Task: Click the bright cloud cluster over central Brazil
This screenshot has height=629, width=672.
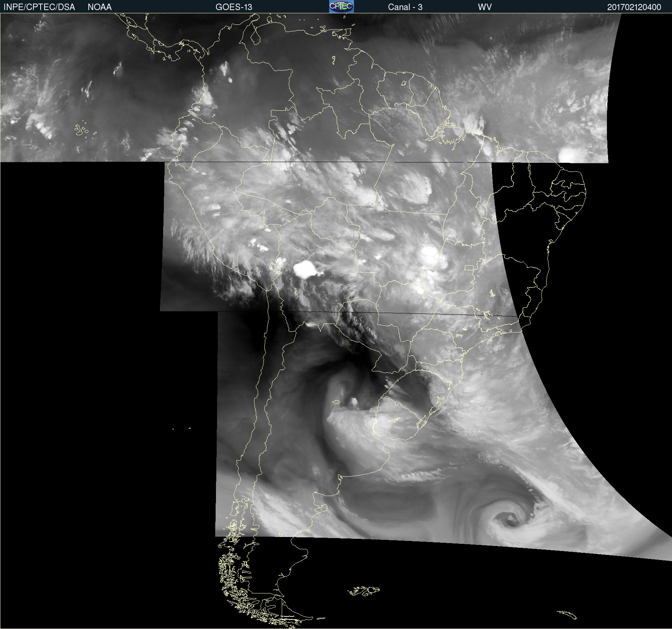Action: tap(429, 253)
